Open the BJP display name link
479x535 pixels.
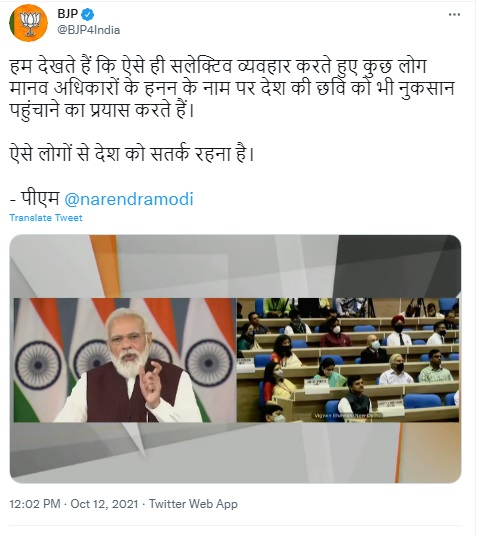coord(67,14)
